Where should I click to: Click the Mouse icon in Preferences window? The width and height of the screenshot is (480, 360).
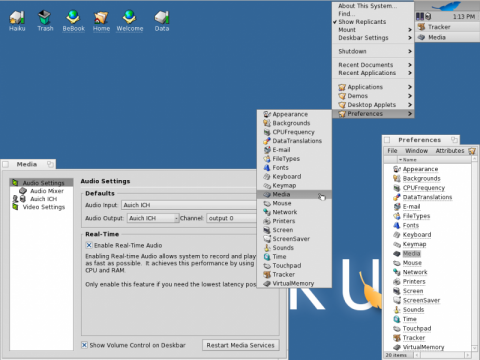click(397, 263)
